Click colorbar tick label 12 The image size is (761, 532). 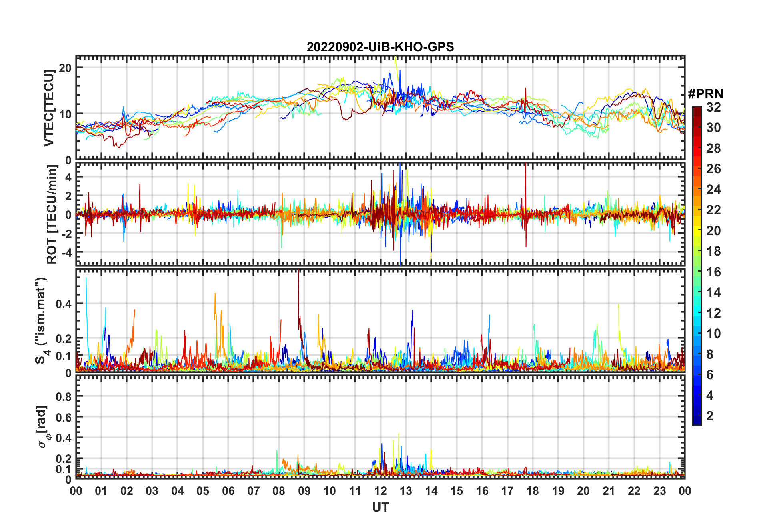click(x=713, y=313)
